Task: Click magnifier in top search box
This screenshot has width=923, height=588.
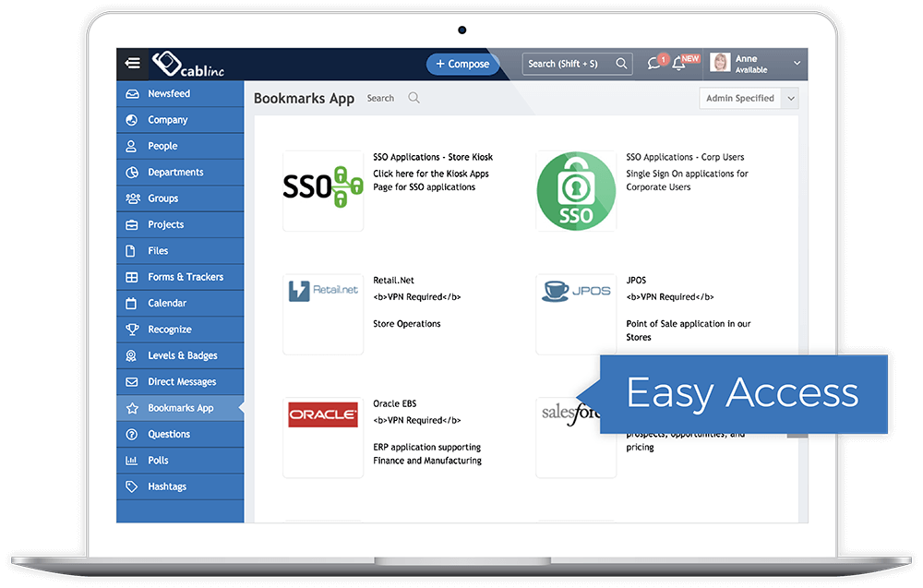Action: tap(621, 64)
